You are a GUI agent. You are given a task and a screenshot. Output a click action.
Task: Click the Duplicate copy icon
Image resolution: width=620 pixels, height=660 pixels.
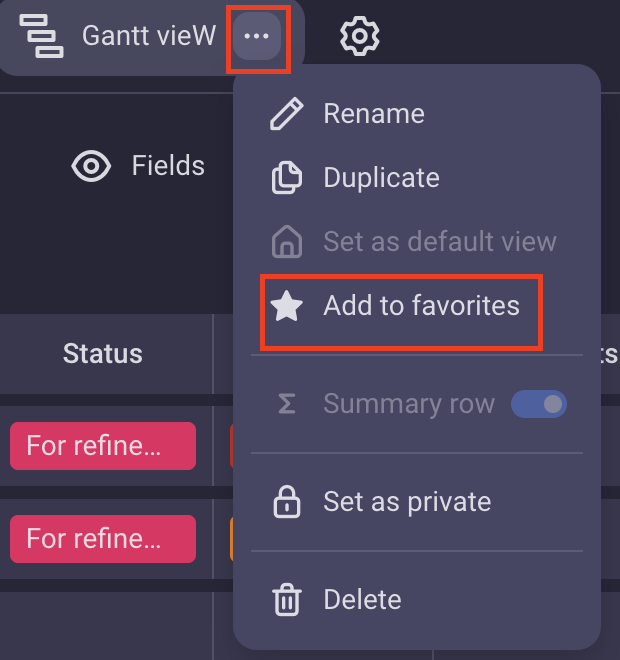tap(287, 178)
